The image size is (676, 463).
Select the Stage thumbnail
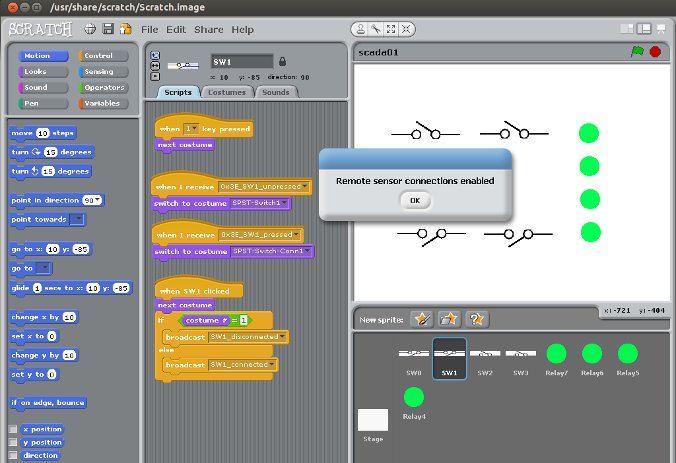[x=373, y=425]
